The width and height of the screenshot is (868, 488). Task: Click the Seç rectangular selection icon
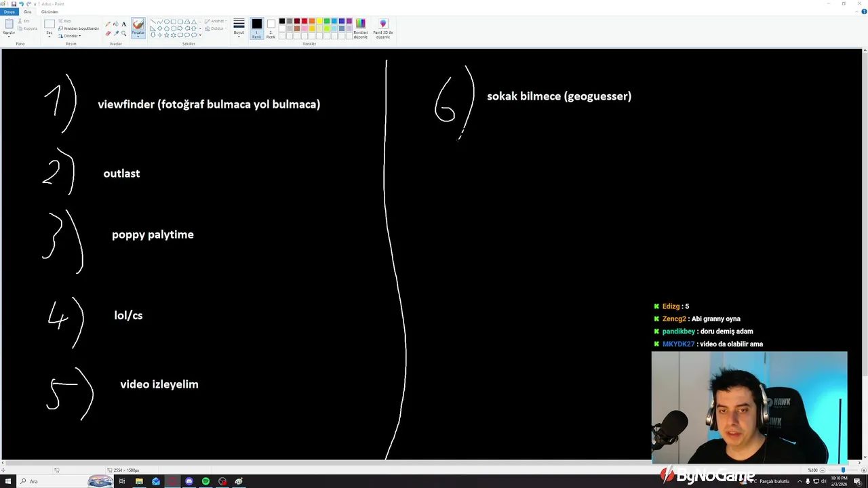tap(50, 24)
